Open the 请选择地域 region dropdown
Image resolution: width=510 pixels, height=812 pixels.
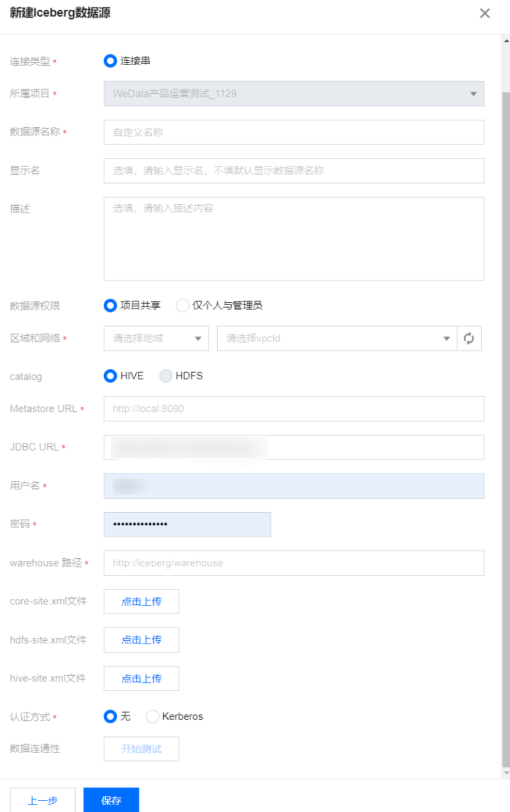156,339
